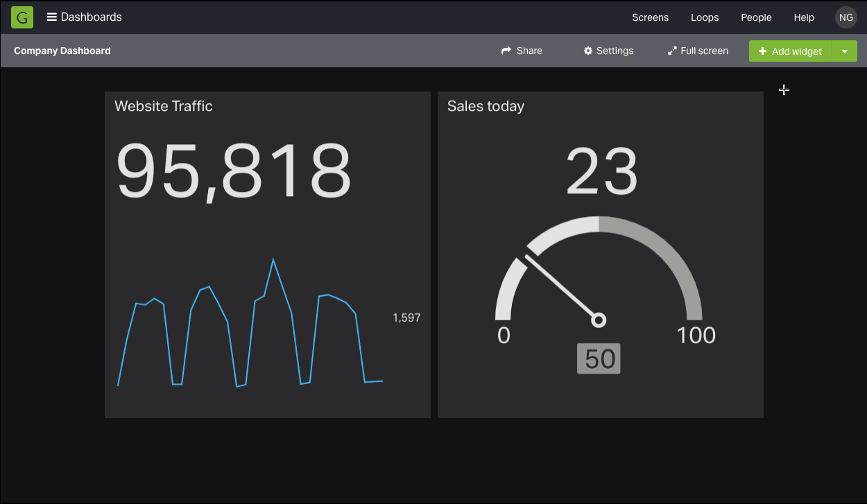Expand the user account menu
This screenshot has height=504, width=867.
(845, 17)
